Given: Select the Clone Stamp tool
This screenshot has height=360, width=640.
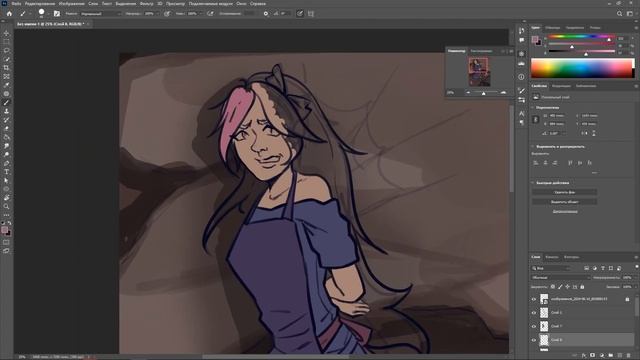Looking at the screenshot, I should [6, 111].
